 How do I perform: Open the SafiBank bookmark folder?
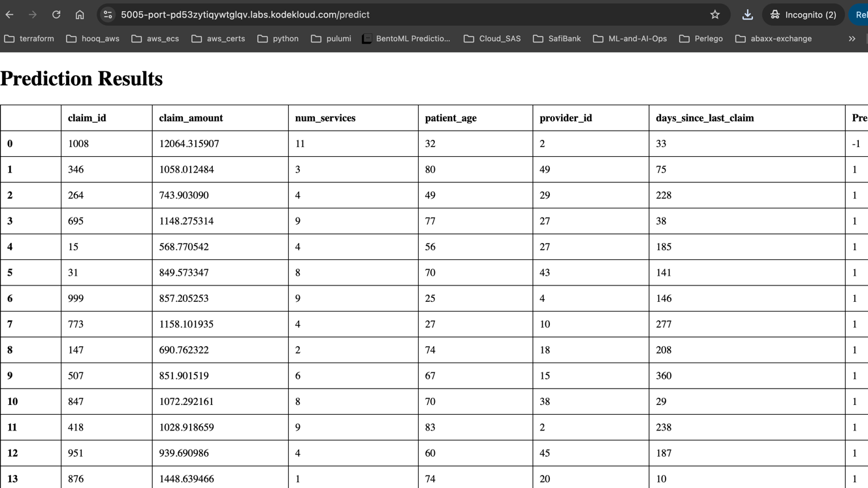[556, 39]
